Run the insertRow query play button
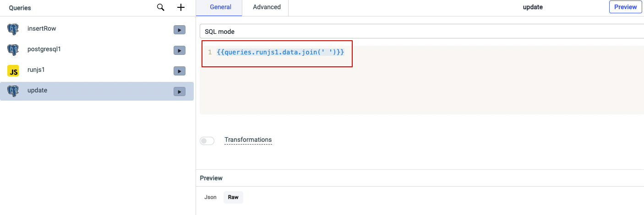Viewport: 644px width, 215px height. 179,30
